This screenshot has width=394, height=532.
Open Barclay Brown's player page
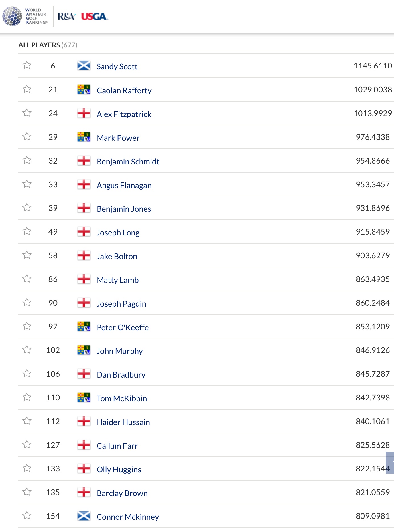point(122,493)
